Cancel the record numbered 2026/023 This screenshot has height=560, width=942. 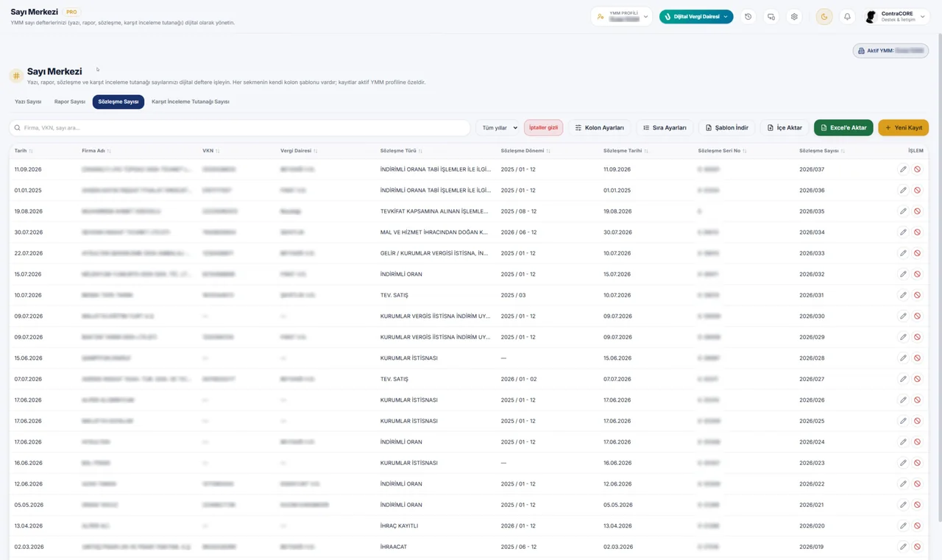(x=917, y=463)
